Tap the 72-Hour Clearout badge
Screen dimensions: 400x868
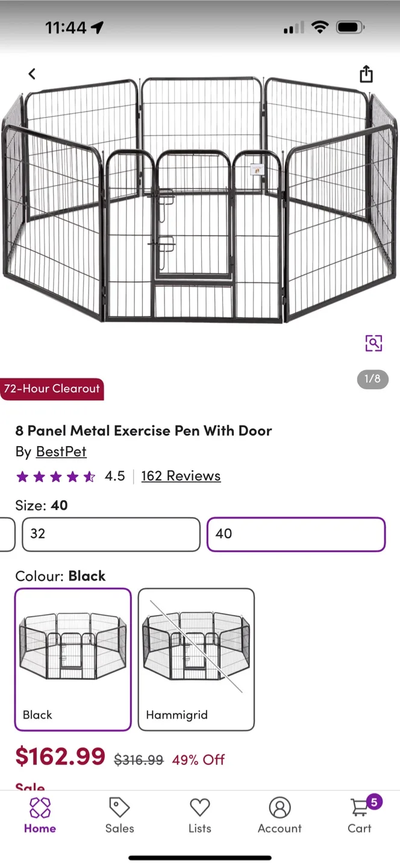(52, 389)
